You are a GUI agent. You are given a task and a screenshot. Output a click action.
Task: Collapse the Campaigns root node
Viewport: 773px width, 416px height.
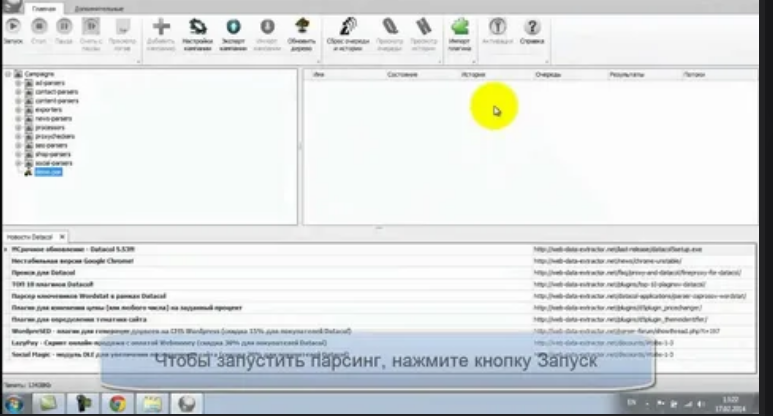[x=8, y=74]
